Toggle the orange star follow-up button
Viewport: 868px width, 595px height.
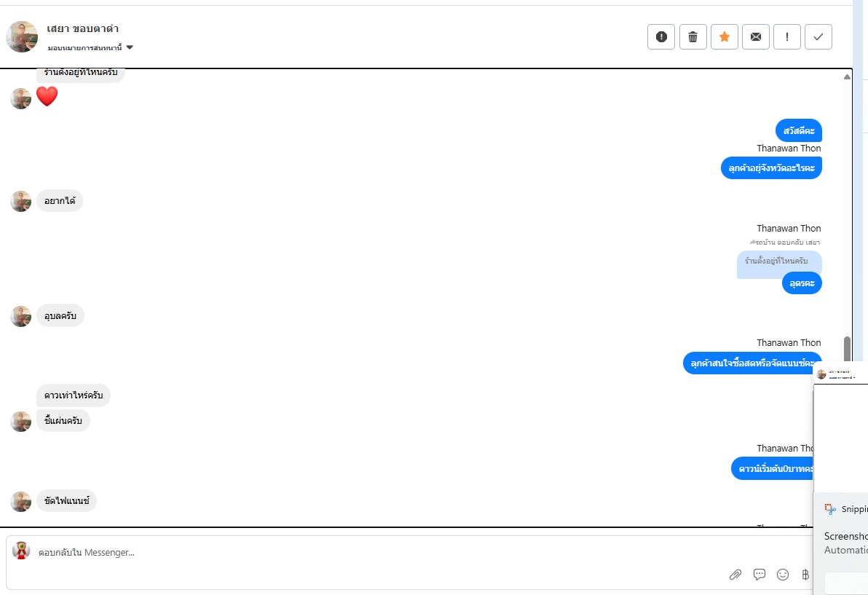(x=724, y=37)
